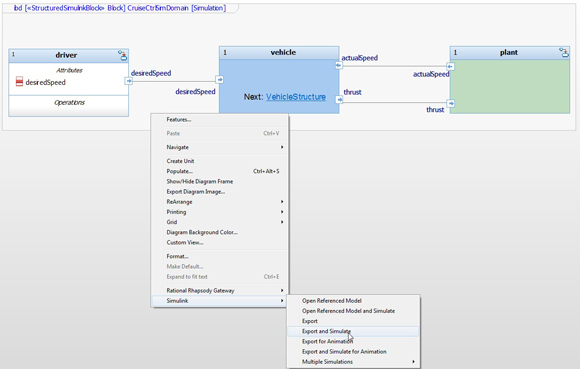Click the desiredSpeed label near vehicle port
Image resolution: width=580 pixels, height=369 pixels.
[x=195, y=91]
